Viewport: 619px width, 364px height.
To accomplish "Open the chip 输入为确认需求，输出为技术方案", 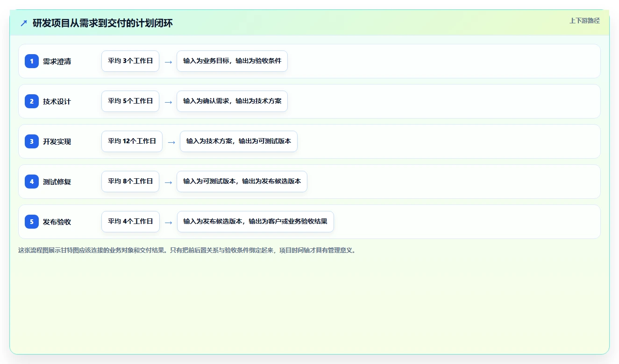I will (232, 101).
